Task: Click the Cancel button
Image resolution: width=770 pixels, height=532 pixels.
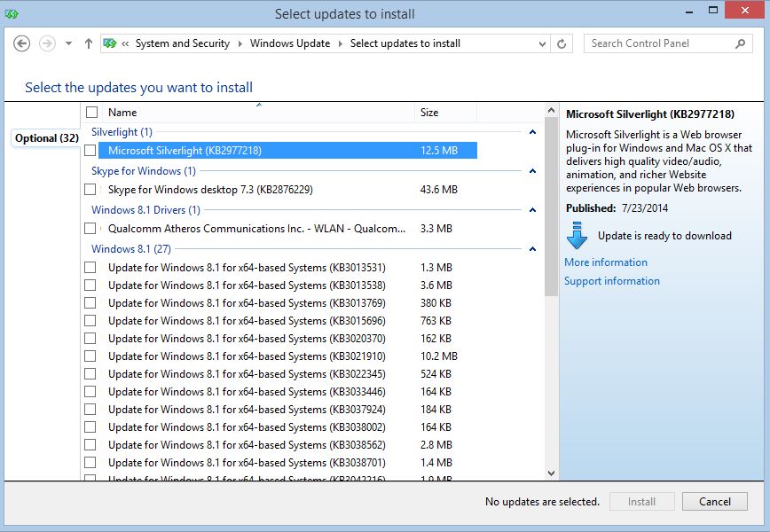Action: [715, 502]
